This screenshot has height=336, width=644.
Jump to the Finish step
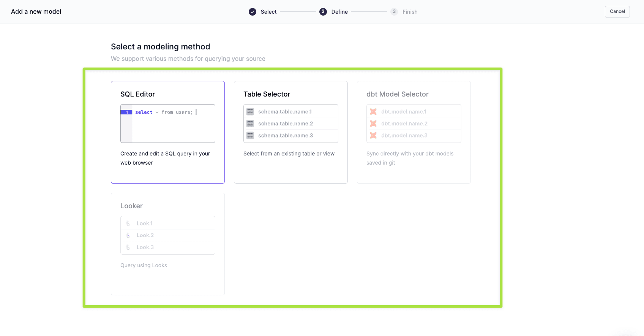click(x=410, y=12)
